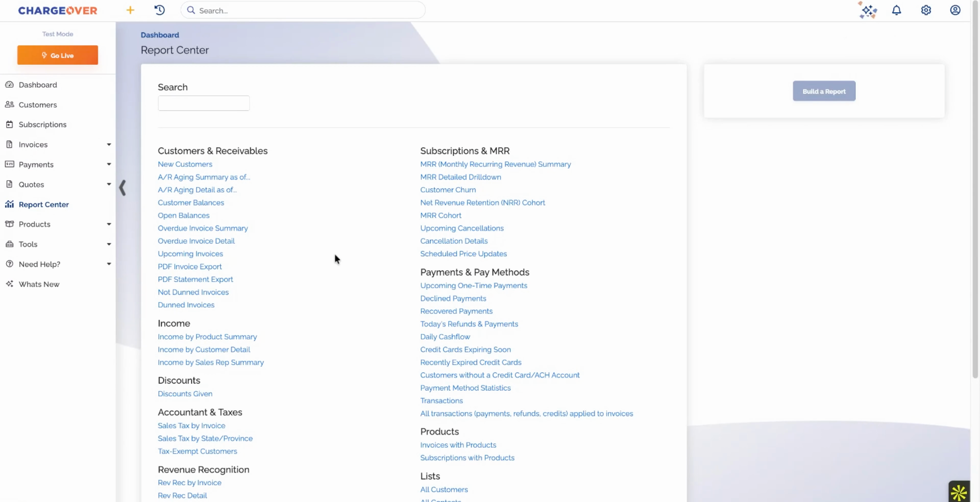The height and width of the screenshot is (502, 980).
Task: Click the magnifier icon in top search
Action: [191, 10]
